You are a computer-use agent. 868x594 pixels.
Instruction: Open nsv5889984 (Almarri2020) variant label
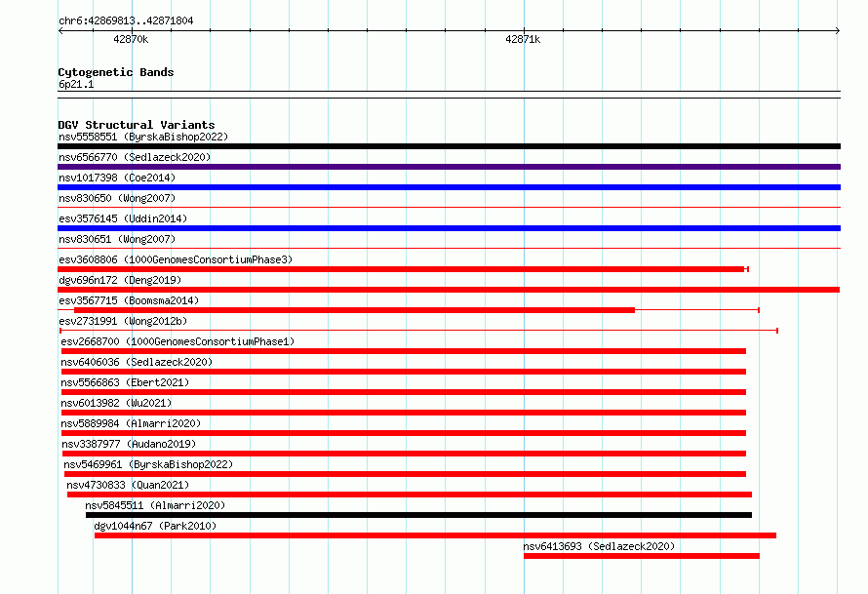(x=132, y=423)
